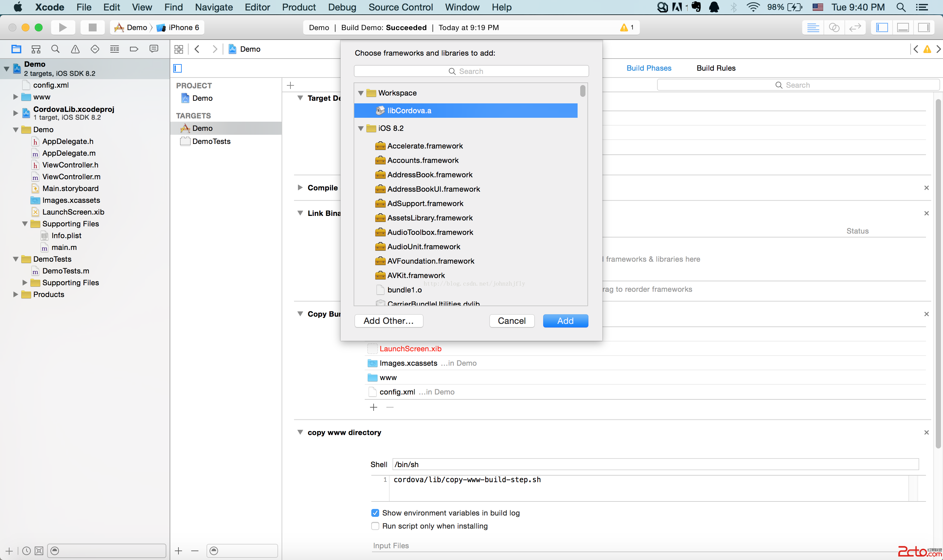Viewport: 943px width, 560px height.
Task: Click the Add Other... button
Action: [x=388, y=321]
